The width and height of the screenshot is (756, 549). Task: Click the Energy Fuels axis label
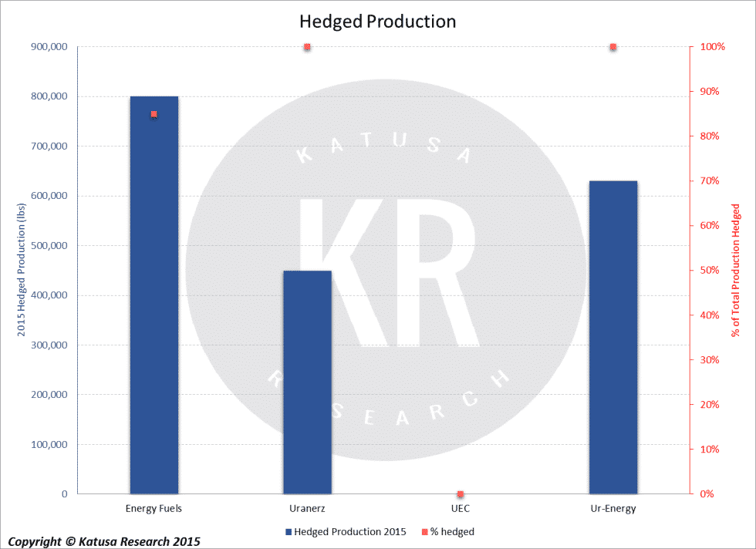click(x=154, y=508)
